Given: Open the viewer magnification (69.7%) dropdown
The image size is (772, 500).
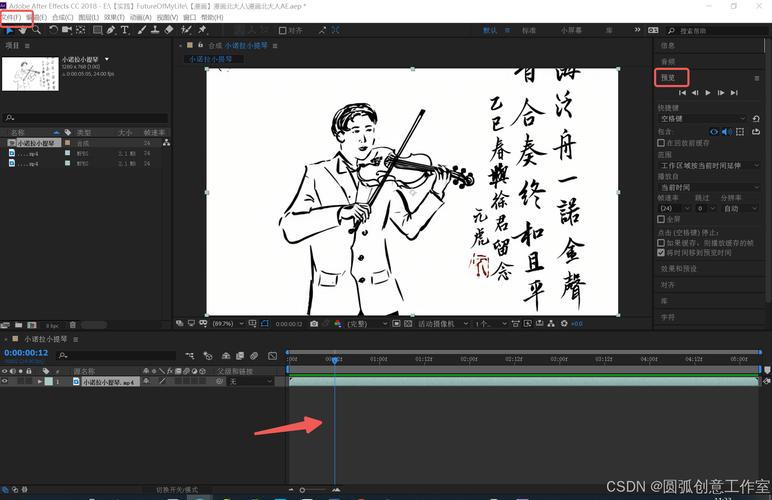Looking at the screenshot, I should tap(228, 324).
